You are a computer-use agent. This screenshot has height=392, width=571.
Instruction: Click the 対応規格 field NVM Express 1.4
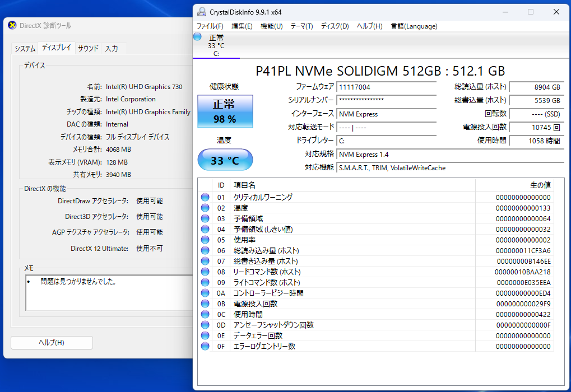(x=450, y=155)
